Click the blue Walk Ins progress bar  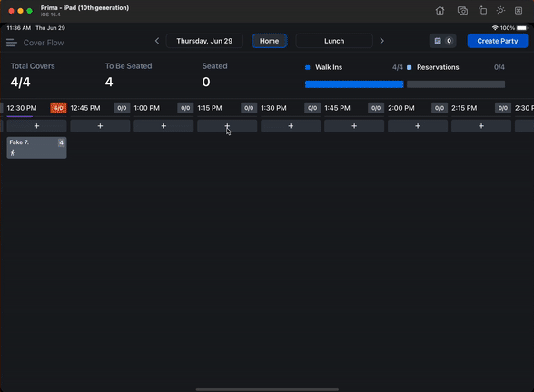pos(354,84)
